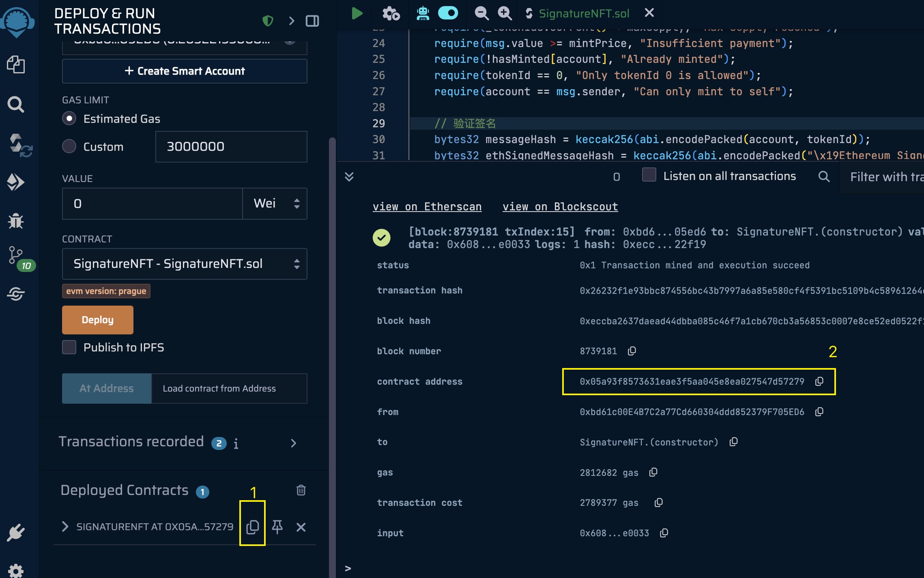Click the custom gas limit 3000000 field
This screenshot has width=924, height=578.
click(231, 147)
